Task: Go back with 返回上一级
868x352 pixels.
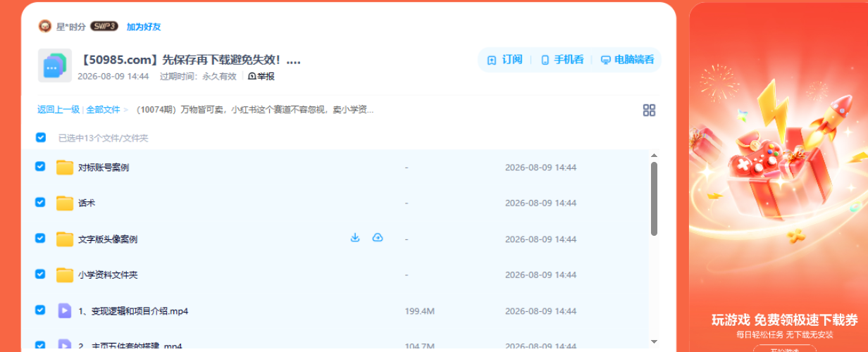Action: [x=58, y=110]
